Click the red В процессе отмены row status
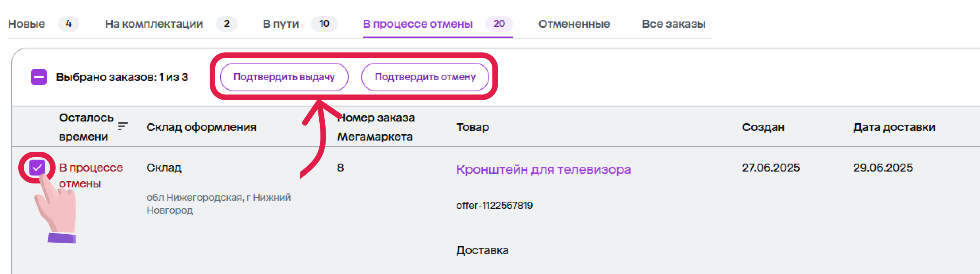This screenshot has height=274, width=980. [91, 176]
